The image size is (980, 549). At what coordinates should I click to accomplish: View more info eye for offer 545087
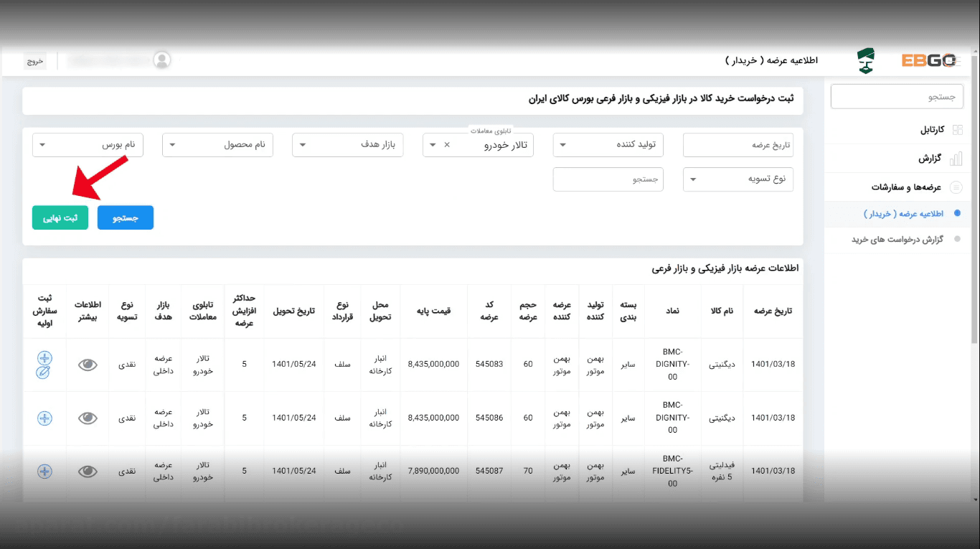point(88,471)
